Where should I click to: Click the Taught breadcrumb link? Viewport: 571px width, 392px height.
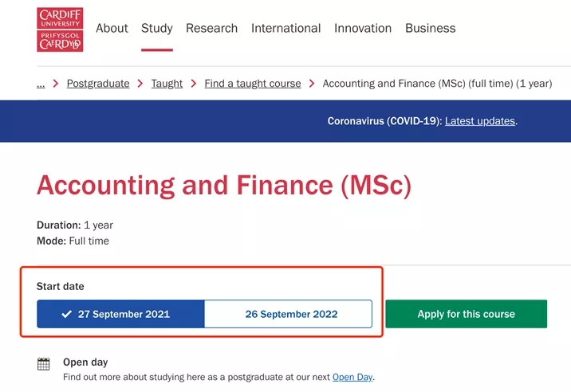[167, 84]
